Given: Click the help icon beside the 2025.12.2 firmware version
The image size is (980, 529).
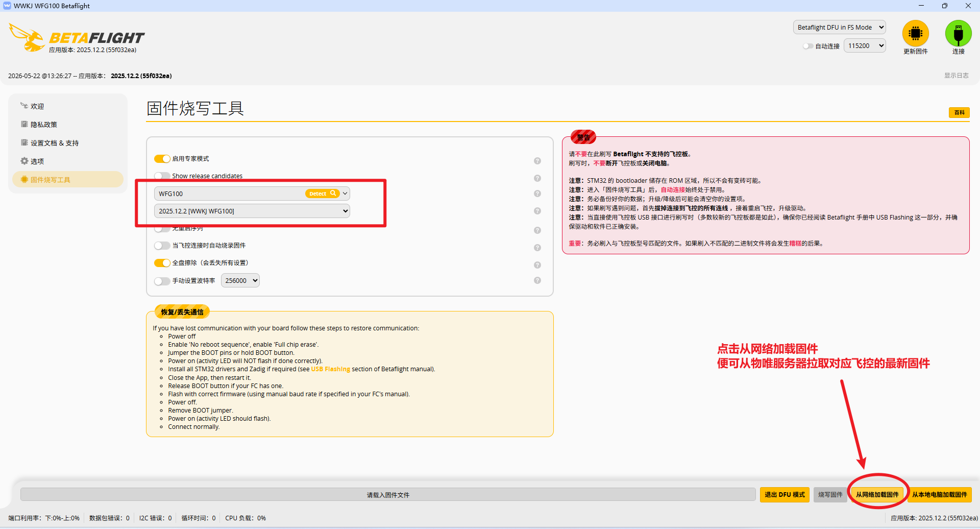Looking at the screenshot, I should coord(537,211).
